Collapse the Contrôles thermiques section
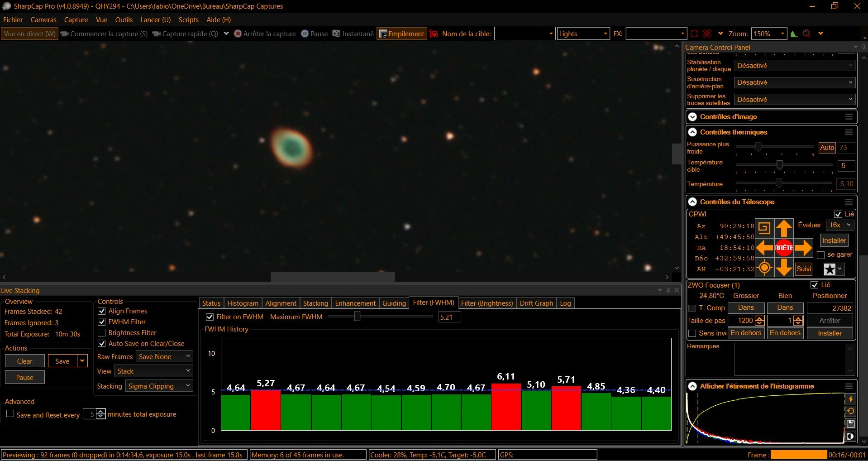 click(x=692, y=132)
